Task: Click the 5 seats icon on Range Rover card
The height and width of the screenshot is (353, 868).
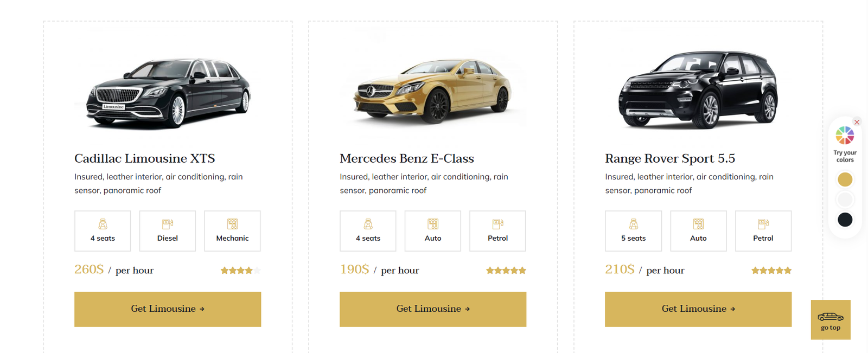Action: pyautogui.click(x=633, y=224)
